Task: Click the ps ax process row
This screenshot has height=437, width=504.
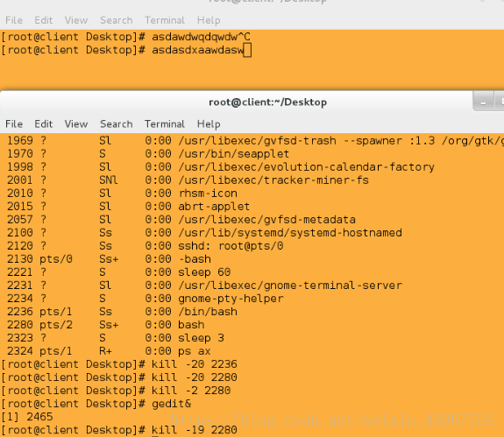Action: 109,351
